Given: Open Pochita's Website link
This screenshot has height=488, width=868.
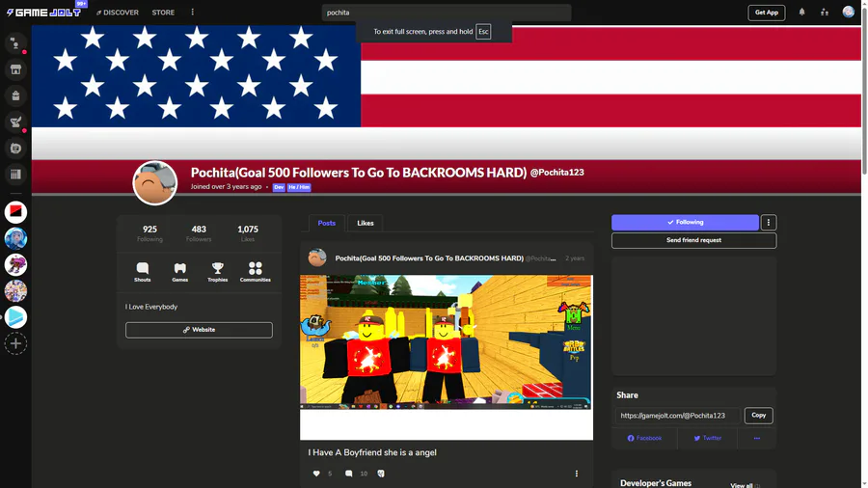Looking at the screenshot, I should click(199, 330).
